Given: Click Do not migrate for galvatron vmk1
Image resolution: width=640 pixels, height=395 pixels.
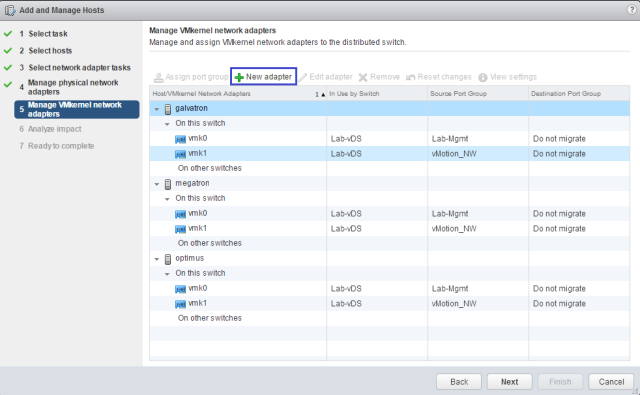Looking at the screenshot, I should pyautogui.click(x=559, y=154).
